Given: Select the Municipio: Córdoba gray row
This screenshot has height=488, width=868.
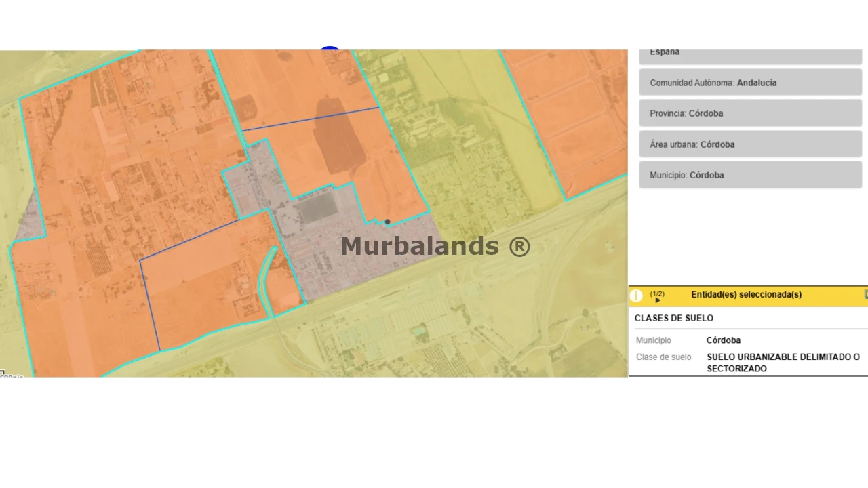Looking at the screenshot, I should [x=750, y=175].
